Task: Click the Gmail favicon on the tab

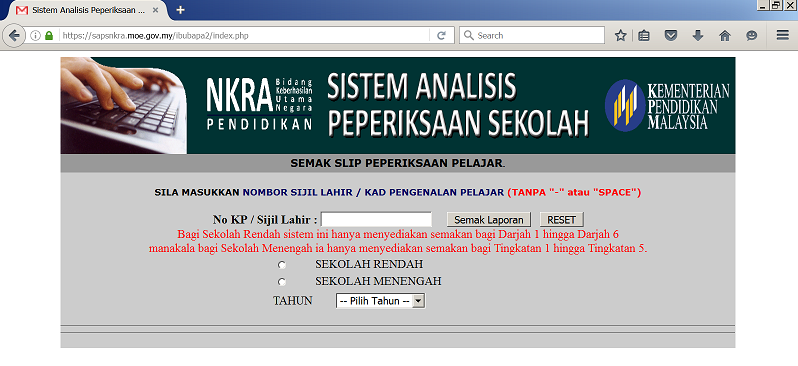Action: [x=22, y=10]
